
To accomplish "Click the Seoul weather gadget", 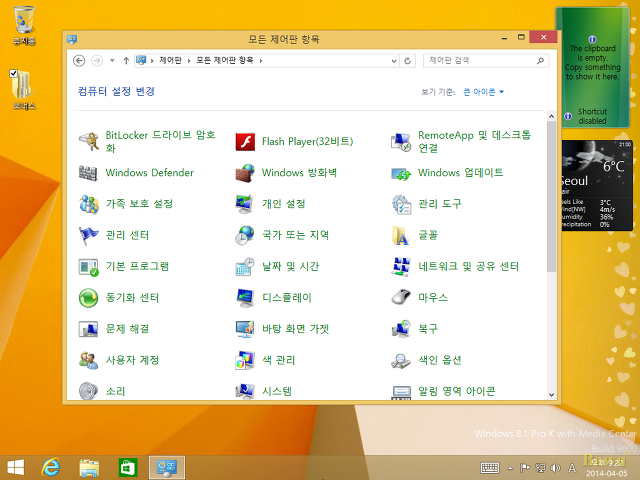I will [x=598, y=185].
